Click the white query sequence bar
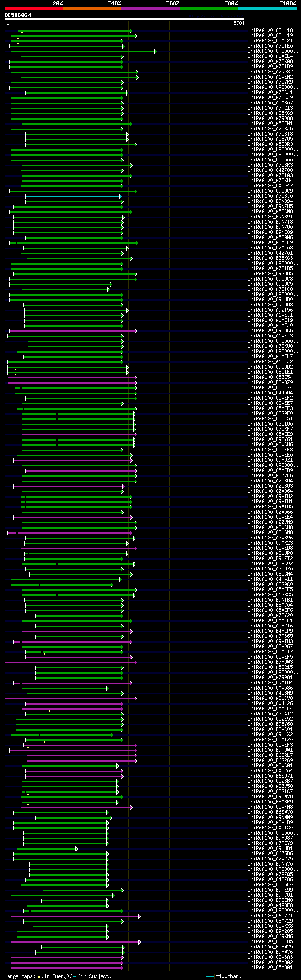Screen dimensions: 301x980 [x=124, y=19]
